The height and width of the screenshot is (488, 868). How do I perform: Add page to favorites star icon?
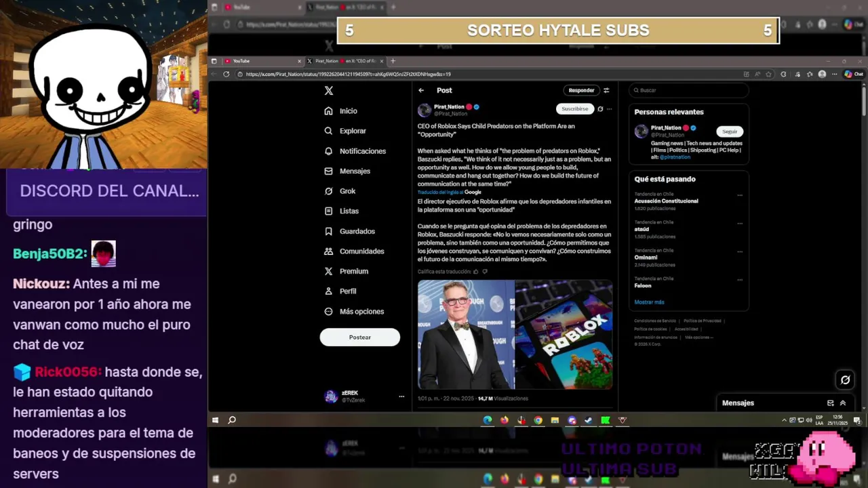tap(769, 74)
